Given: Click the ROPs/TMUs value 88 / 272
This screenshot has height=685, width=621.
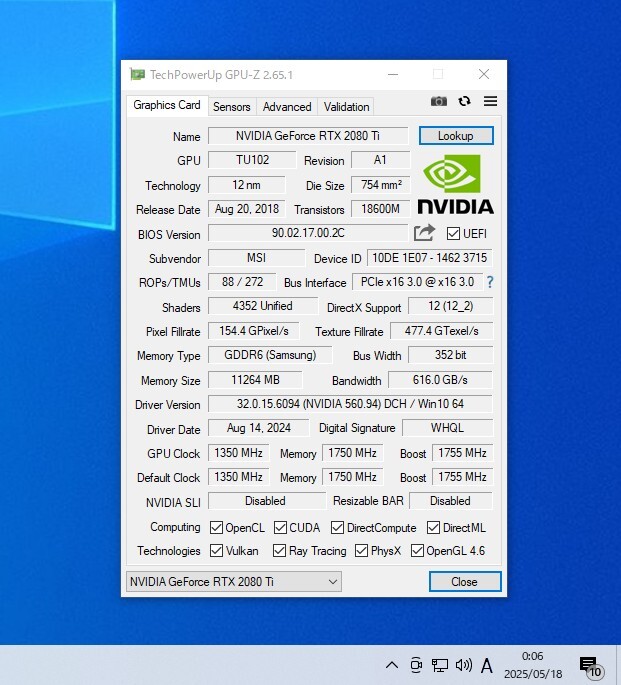Looking at the screenshot, I should 242,282.
